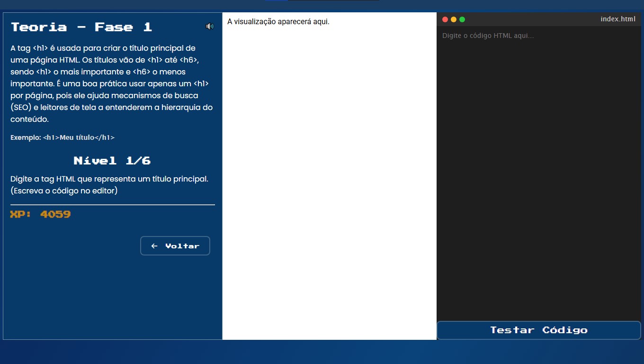Play the theory audio narration speaker icon
Image resolution: width=644 pixels, height=364 pixels.
[209, 27]
